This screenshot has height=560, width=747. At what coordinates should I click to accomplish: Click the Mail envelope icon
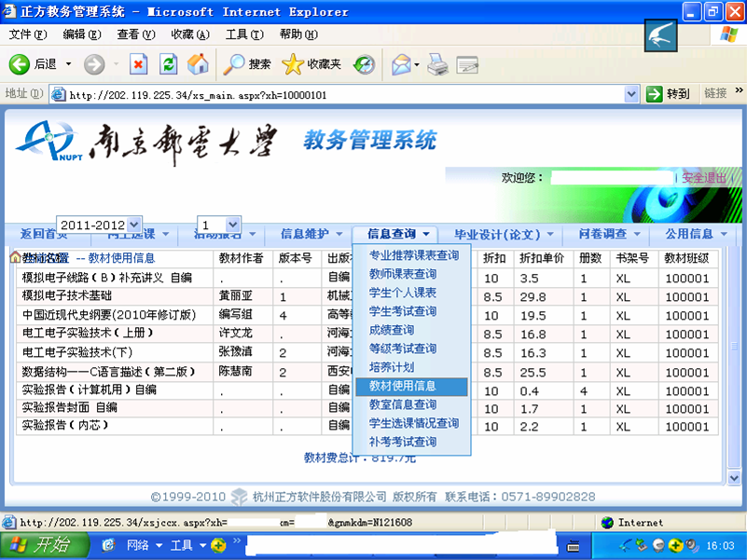pos(400,64)
